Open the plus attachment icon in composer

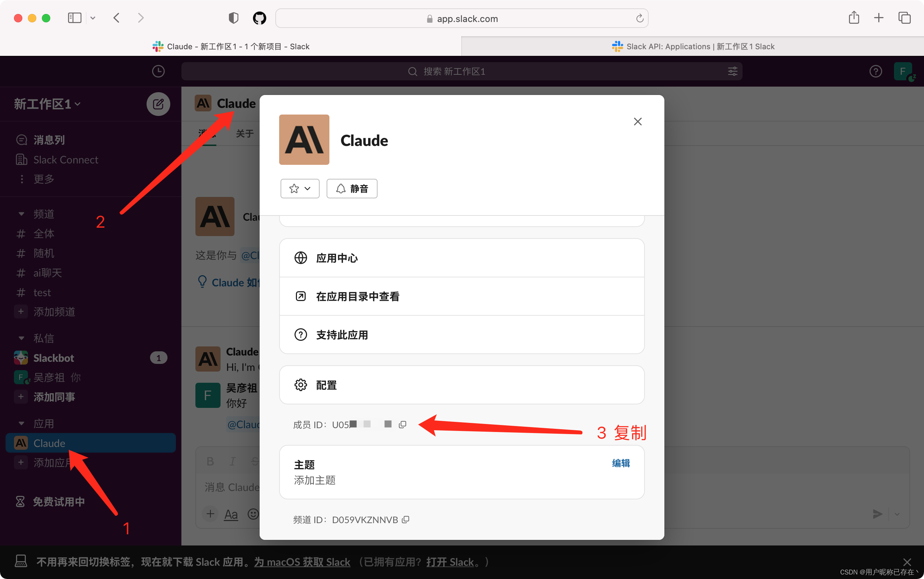210,514
